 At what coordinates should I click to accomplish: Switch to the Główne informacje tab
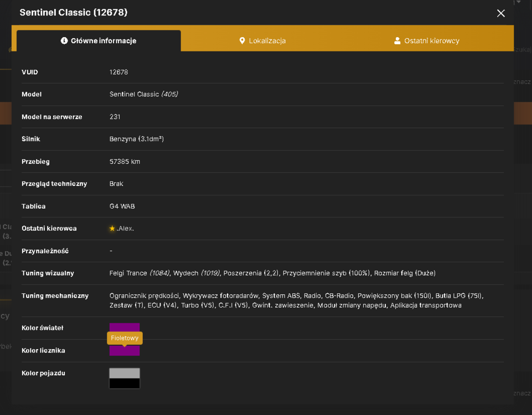tap(99, 41)
